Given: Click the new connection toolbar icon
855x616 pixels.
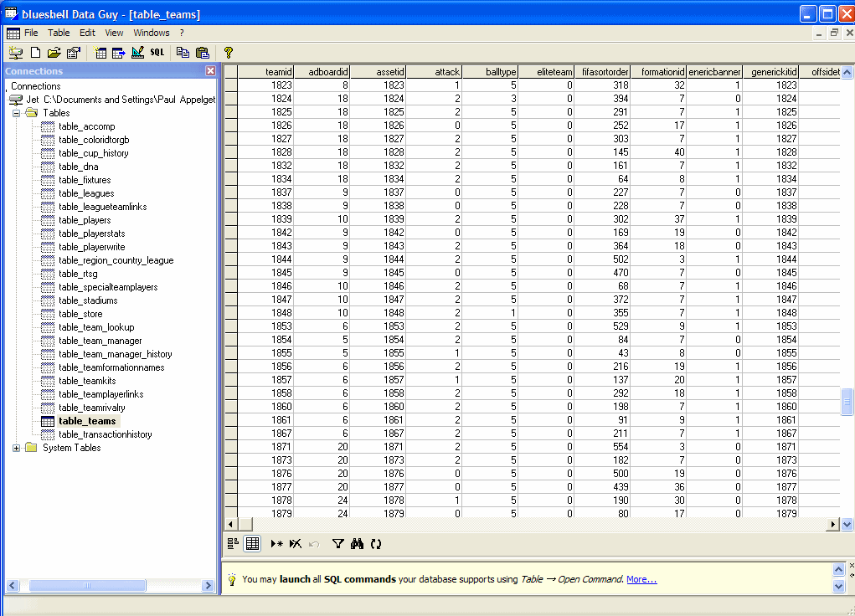Looking at the screenshot, I should click(16, 53).
